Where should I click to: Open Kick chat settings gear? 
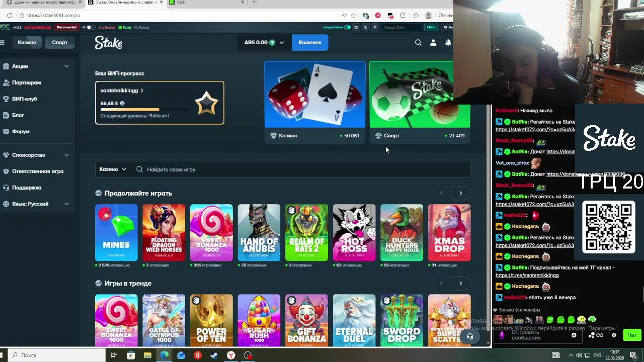(614, 335)
